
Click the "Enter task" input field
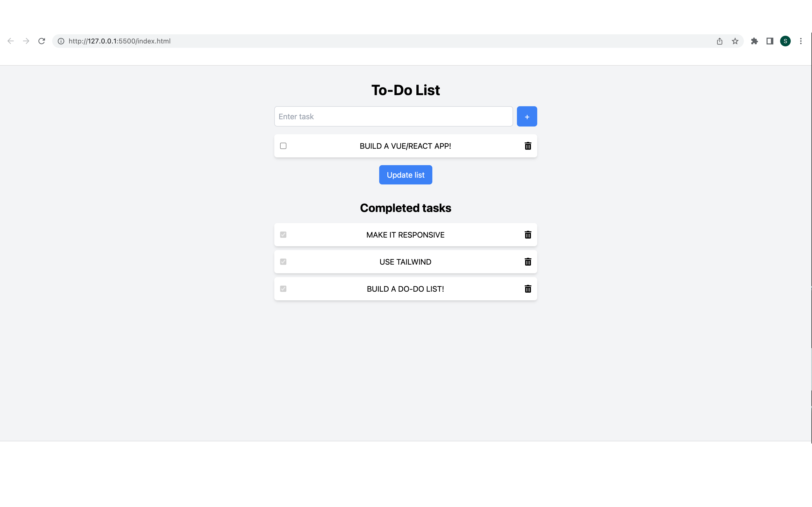393,116
